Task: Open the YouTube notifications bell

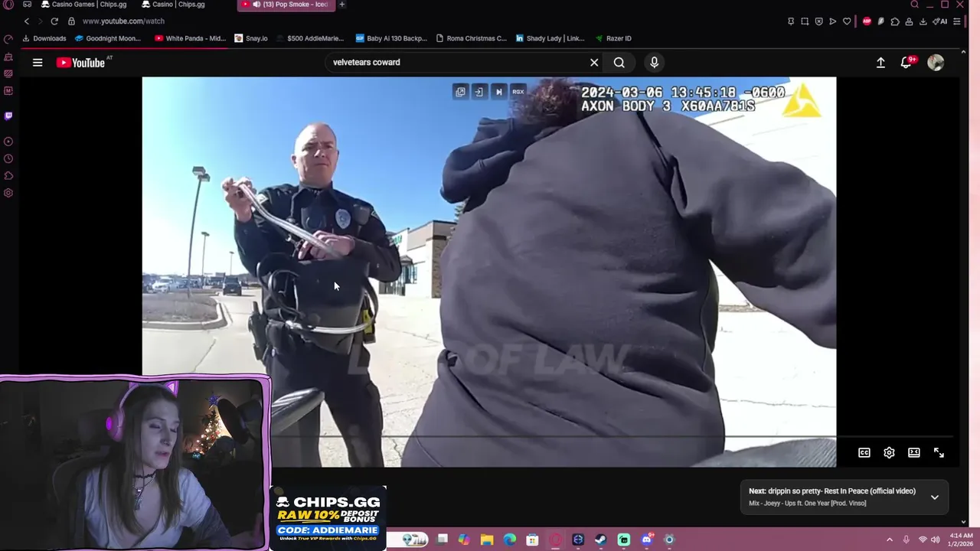Action: [906, 63]
